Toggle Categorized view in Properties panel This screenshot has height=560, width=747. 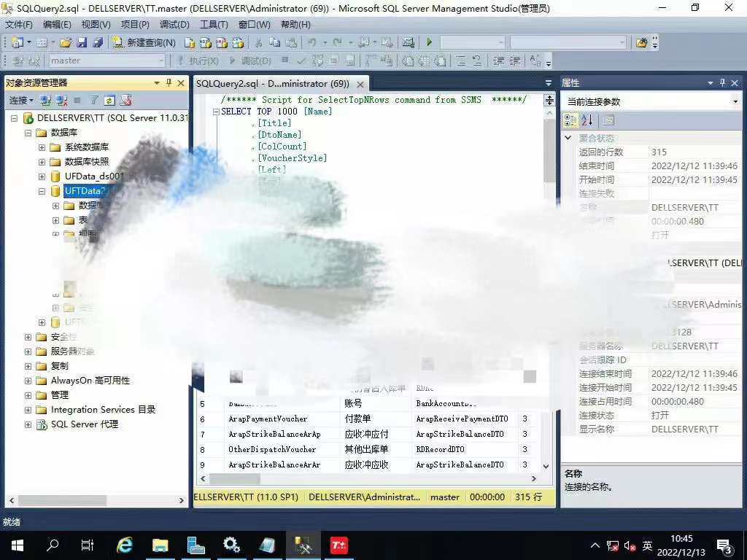coord(570,120)
